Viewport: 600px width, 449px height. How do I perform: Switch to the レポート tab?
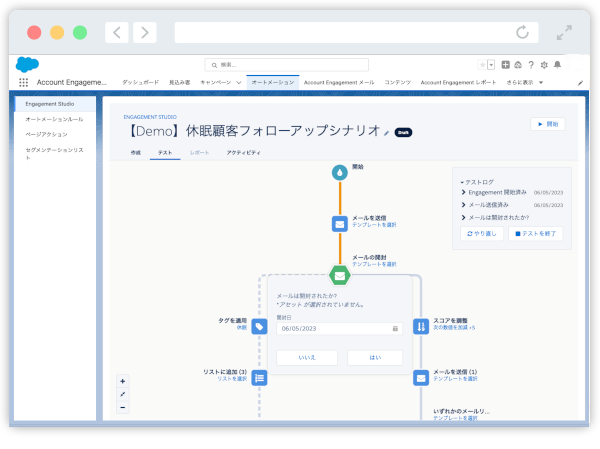(x=199, y=152)
